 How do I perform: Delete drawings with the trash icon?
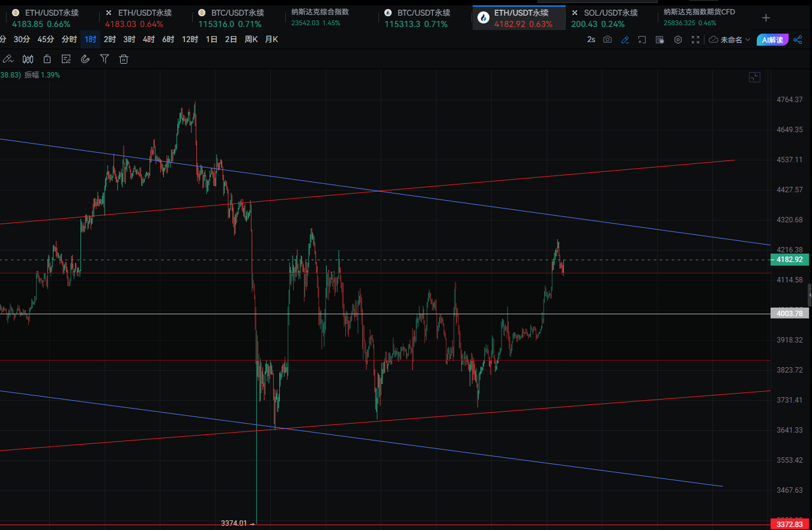[x=124, y=59]
